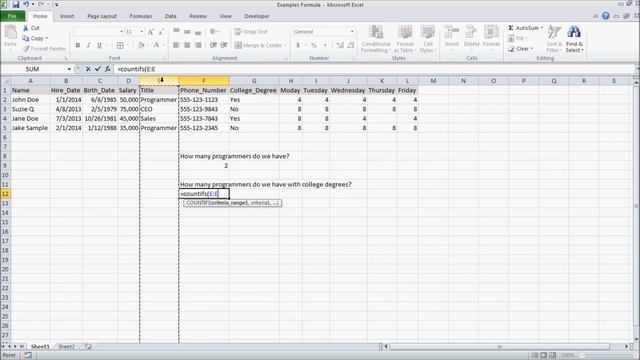Open the font size dropdown
640x360 pixels.
click(x=142, y=31)
